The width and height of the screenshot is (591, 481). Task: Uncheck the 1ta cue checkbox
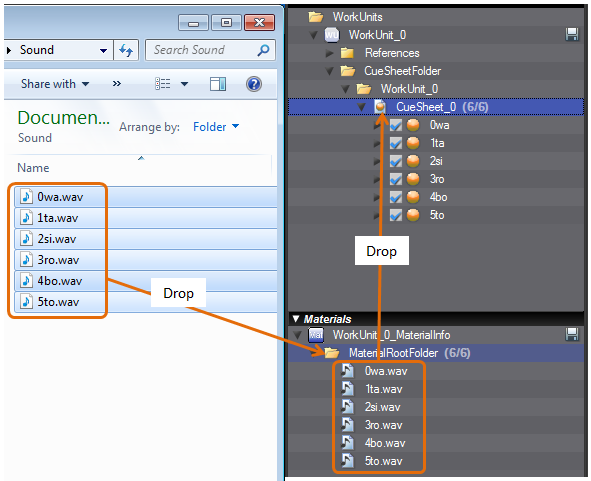(395, 143)
